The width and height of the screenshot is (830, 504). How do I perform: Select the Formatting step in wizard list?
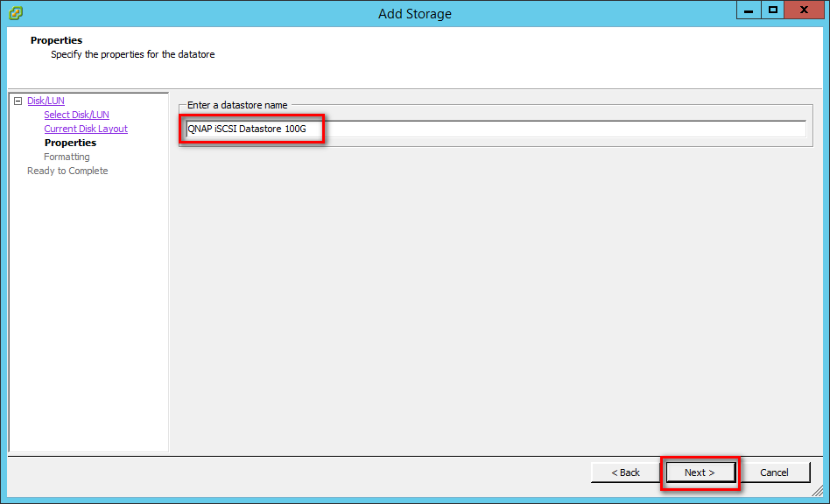coord(67,157)
